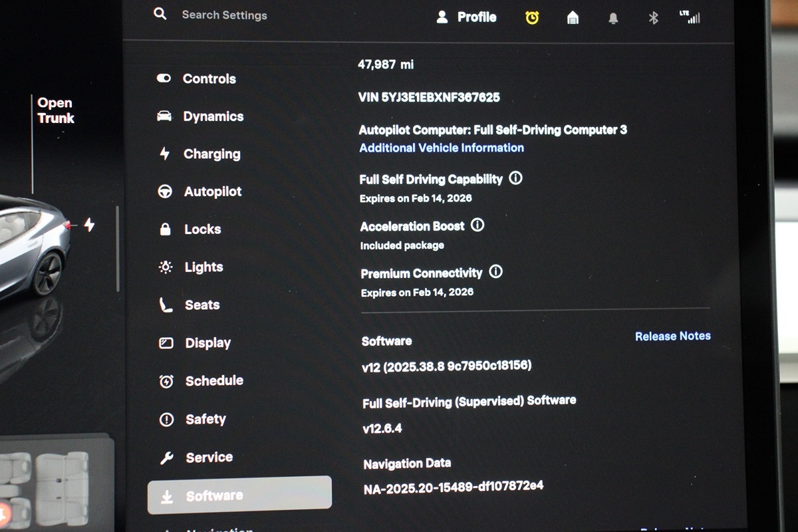Type in the Search Settings field
Image resolution: width=798 pixels, height=532 pixels.
(x=225, y=15)
